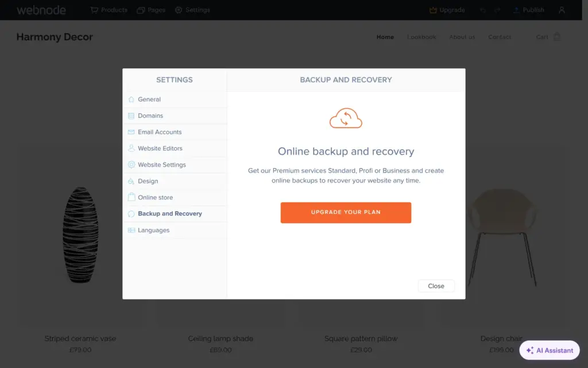Image resolution: width=588 pixels, height=368 pixels.
Task: Click the Website Settings gear icon
Action: (131, 164)
